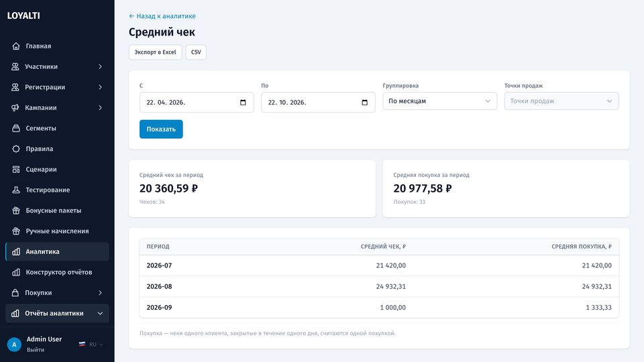Click the Покупки bag icon
644x362 pixels.
pos(15,293)
